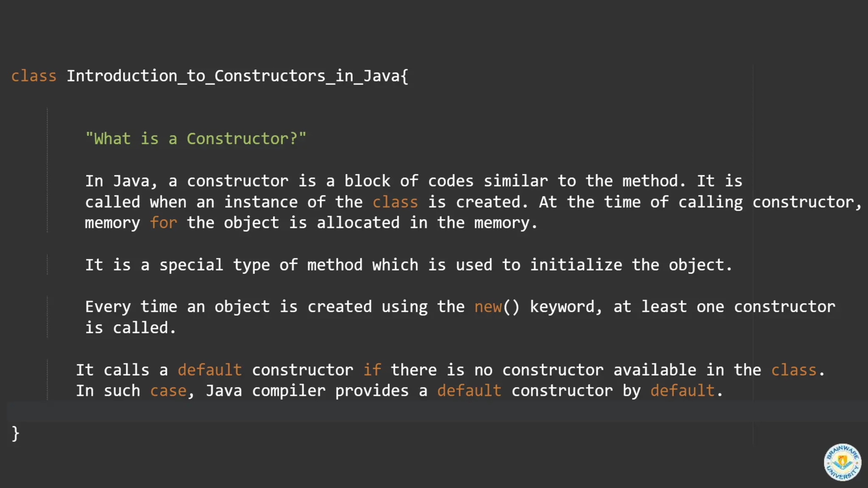
Task: Click the first 'default' keyword after 'calls a'
Action: coord(210,370)
